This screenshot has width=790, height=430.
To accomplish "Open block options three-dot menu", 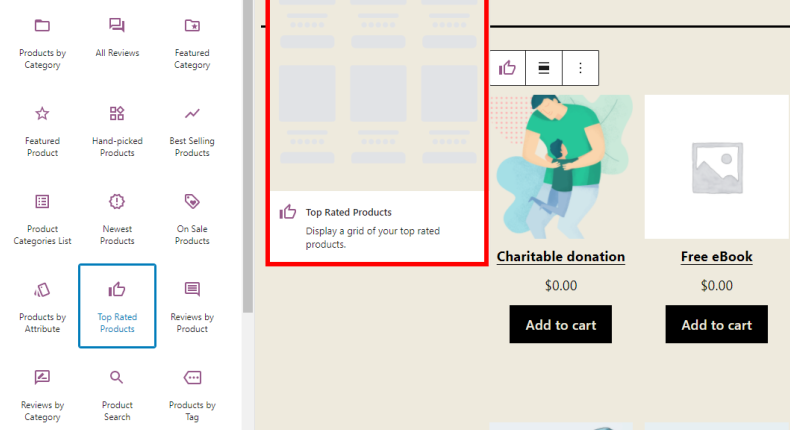I will (x=580, y=68).
